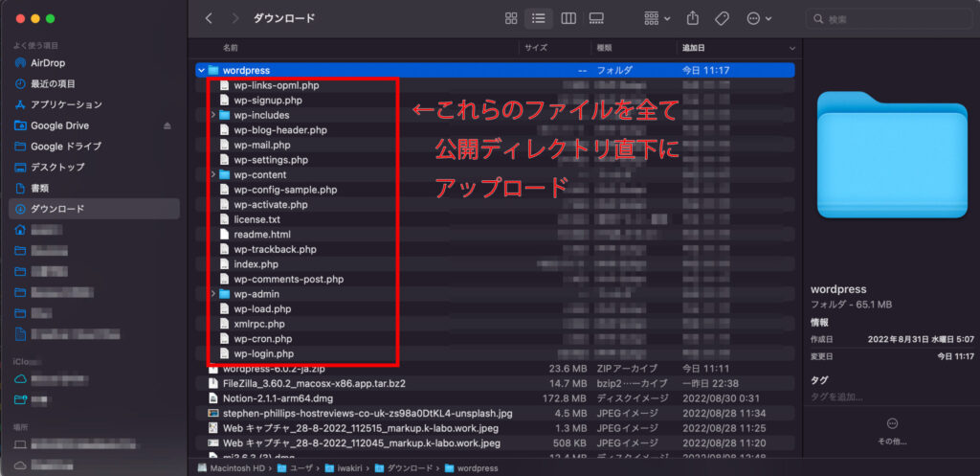
Task: Expand the wp-content folder
Action: [x=213, y=175]
